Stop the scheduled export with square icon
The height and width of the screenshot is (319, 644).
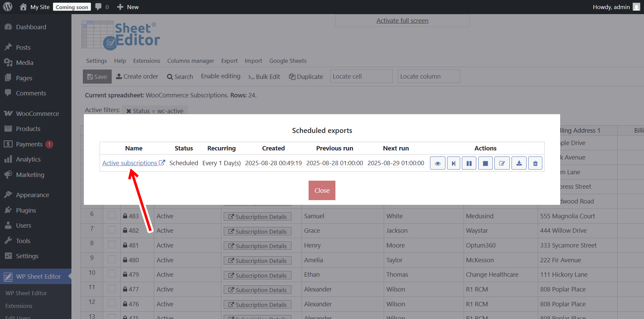(x=485, y=163)
